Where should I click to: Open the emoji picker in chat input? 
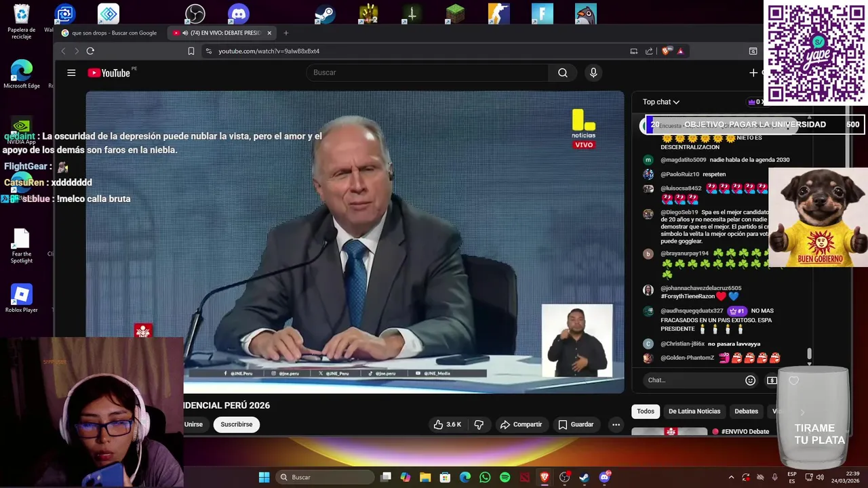click(x=750, y=380)
